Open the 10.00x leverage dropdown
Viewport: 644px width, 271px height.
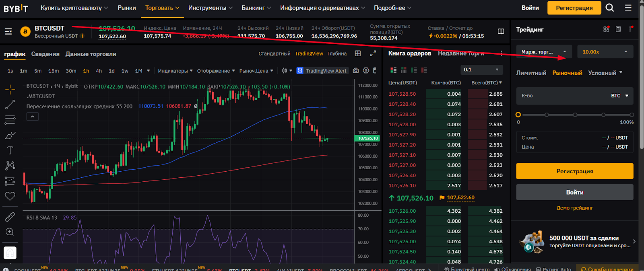pyautogui.click(x=605, y=52)
